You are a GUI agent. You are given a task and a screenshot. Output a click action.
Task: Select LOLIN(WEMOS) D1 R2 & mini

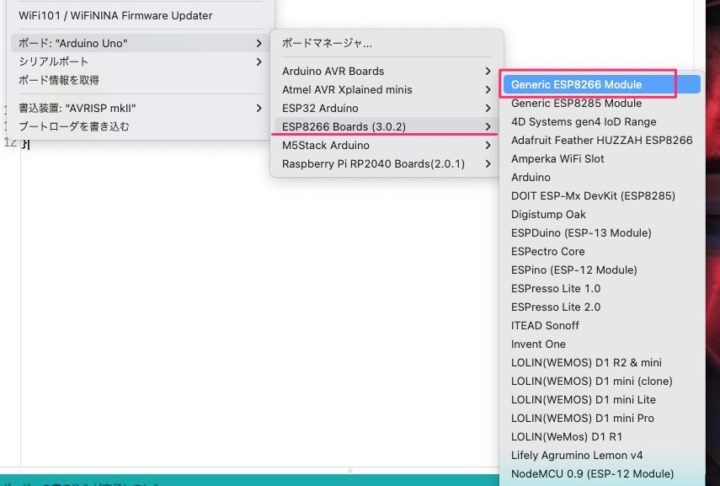pos(585,362)
